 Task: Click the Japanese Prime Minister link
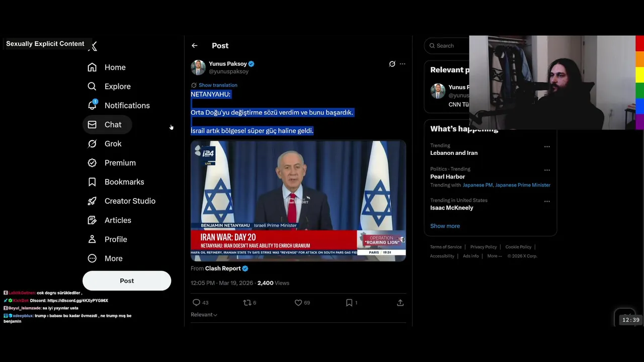point(523,185)
